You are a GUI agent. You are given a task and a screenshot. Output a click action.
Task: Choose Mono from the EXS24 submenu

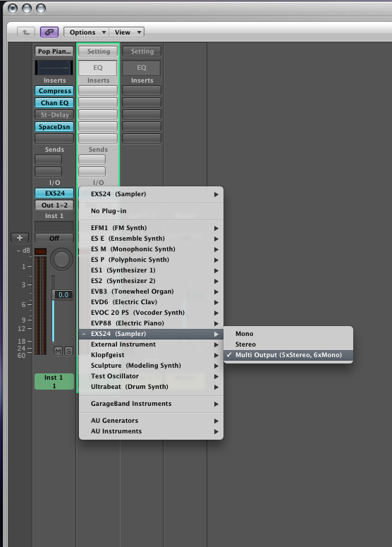[x=288, y=334]
